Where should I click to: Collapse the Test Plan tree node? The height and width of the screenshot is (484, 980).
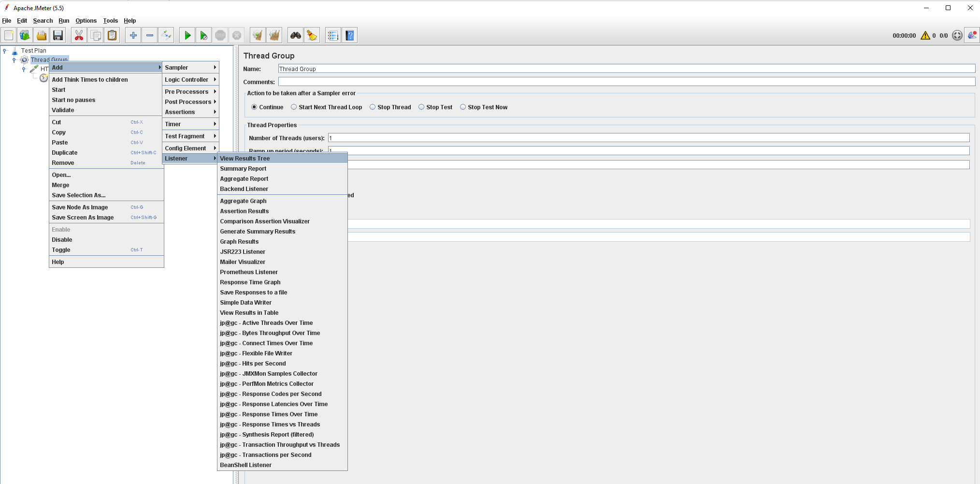tap(5, 50)
